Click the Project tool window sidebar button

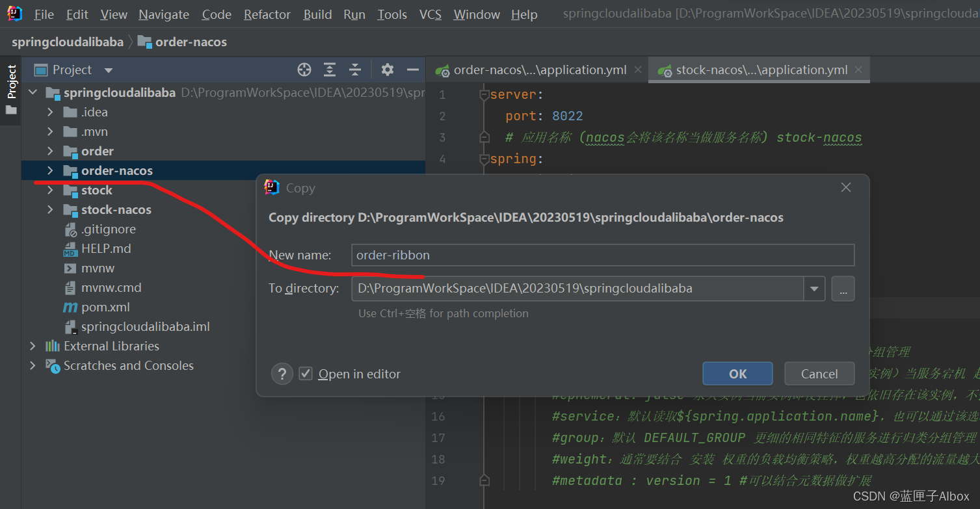pos(11,90)
